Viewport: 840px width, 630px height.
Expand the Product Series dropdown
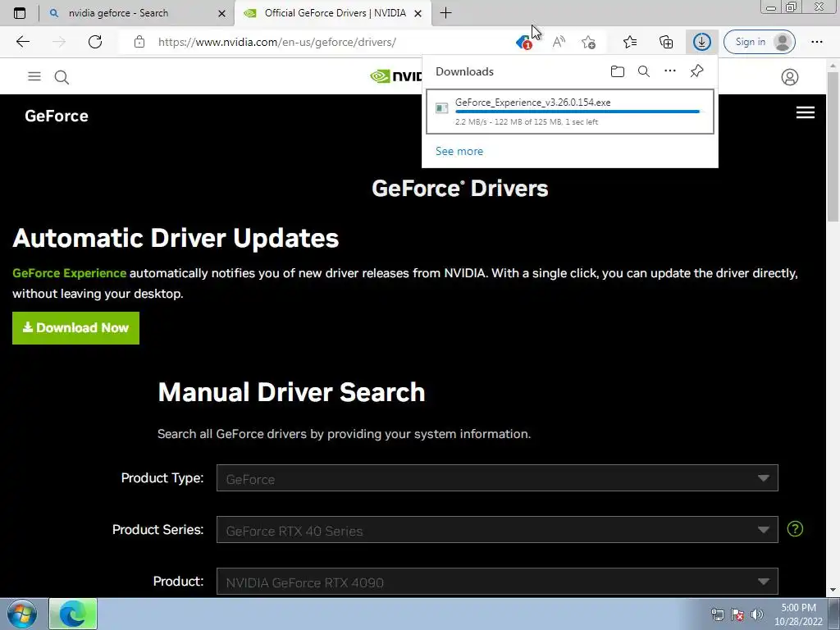[x=497, y=530]
